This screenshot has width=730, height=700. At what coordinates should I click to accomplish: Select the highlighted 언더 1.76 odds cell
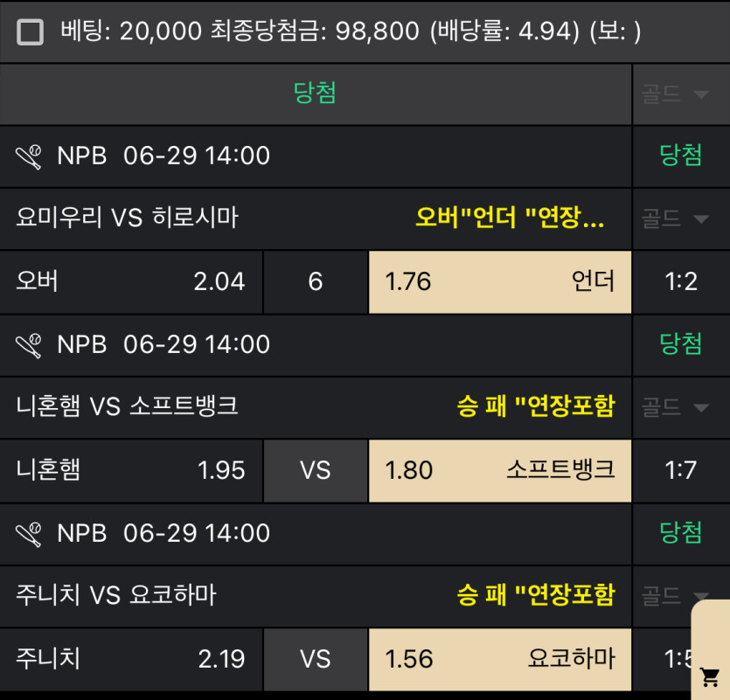[x=499, y=281]
